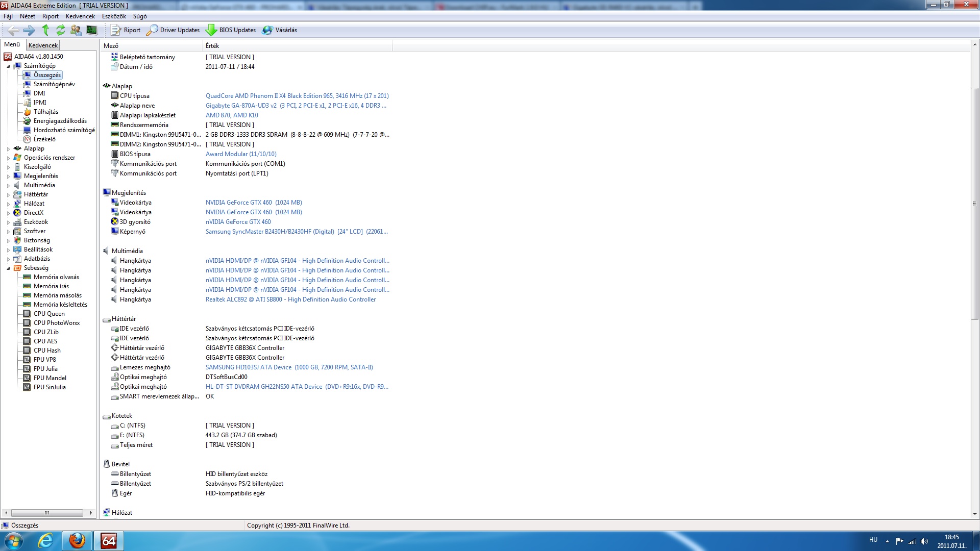980x551 pixels.
Task: Open BIOS Updates from toolbar
Action: coord(231,30)
